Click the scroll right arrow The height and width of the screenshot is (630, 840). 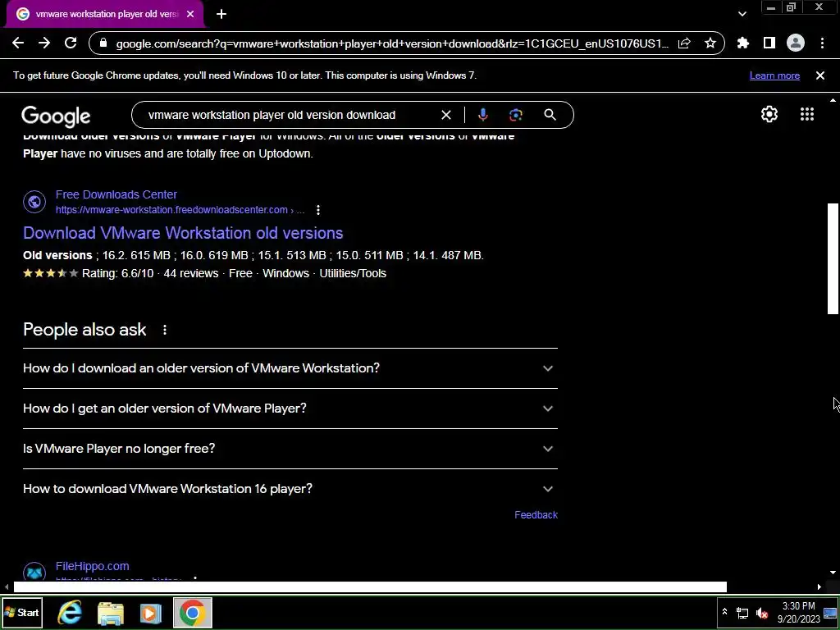[x=819, y=587]
